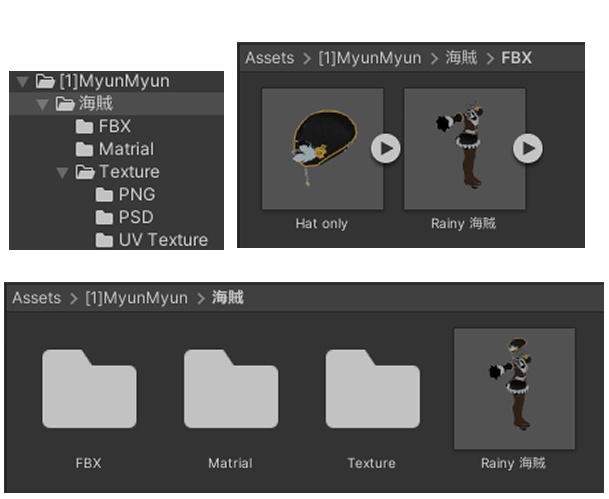Click the Texture open-folder icon in tree
Image resolution: width=609 pixels, height=499 pixels.
pos(85,172)
